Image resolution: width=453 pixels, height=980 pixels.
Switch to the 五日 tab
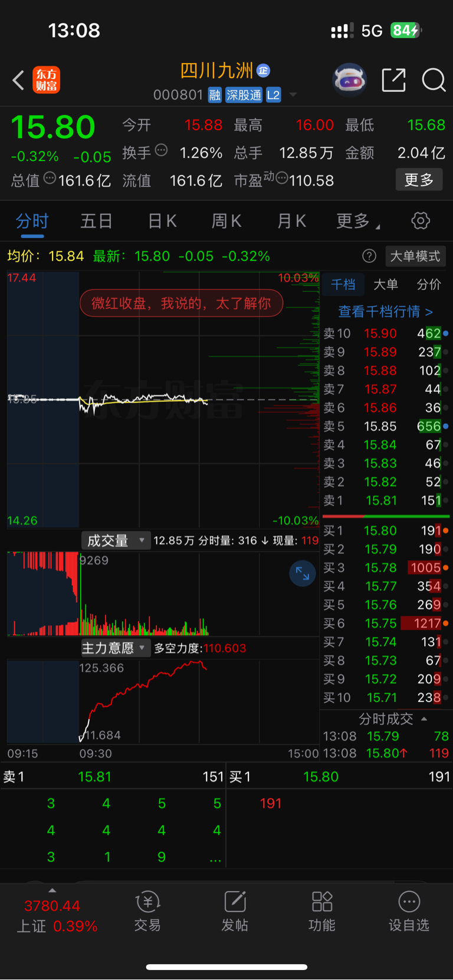97,222
